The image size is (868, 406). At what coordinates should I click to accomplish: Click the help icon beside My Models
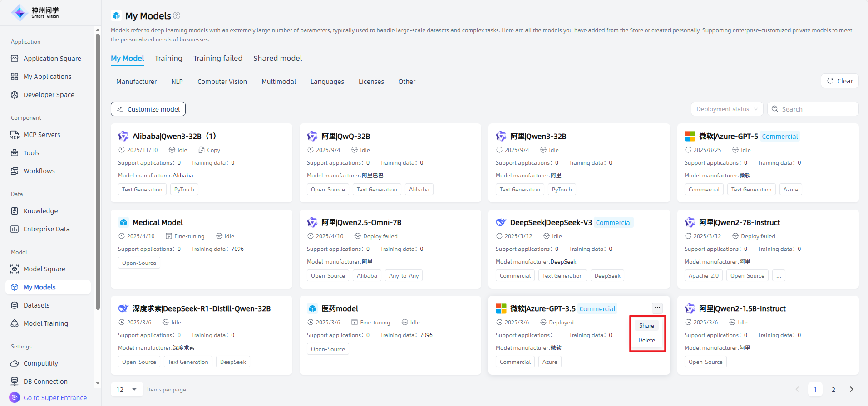pyautogui.click(x=177, y=15)
